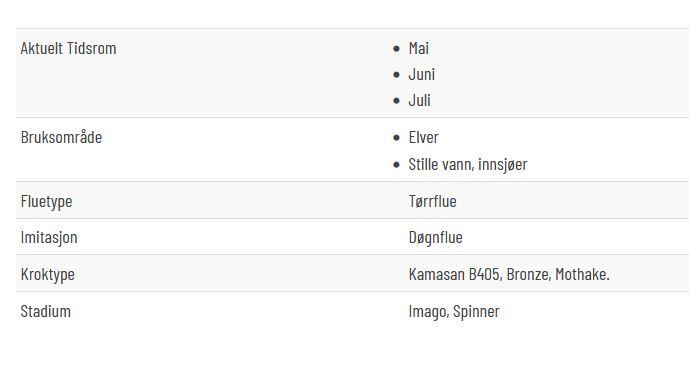The height and width of the screenshot is (379, 689).
Task: Click the bullet before Stille vann
Action: pos(396,165)
